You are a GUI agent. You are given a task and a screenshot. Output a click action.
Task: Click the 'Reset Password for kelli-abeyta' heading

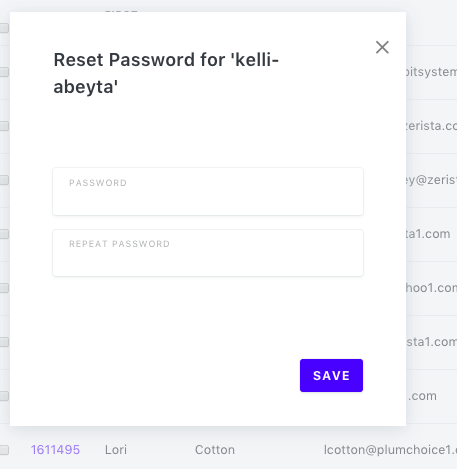pos(166,73)
